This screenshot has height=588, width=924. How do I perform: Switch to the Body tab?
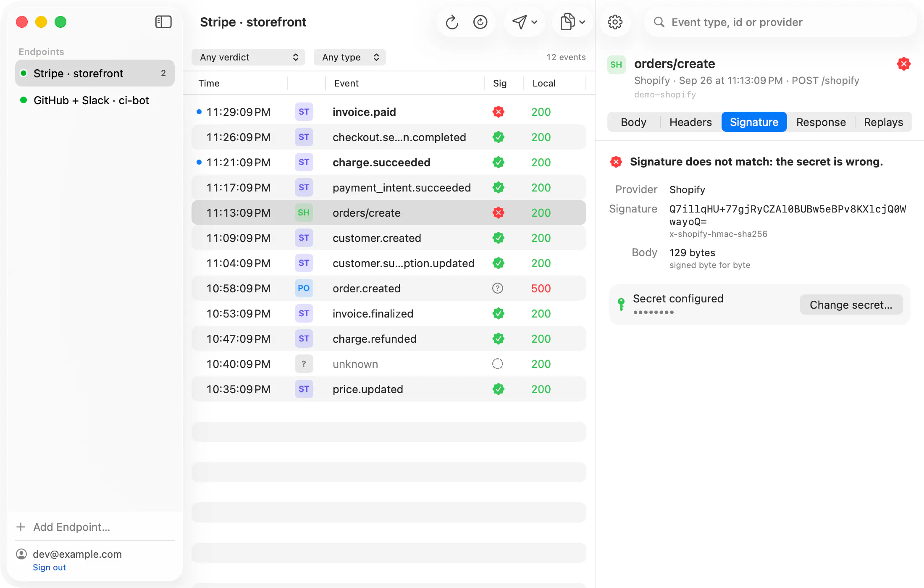coord(633,122)
